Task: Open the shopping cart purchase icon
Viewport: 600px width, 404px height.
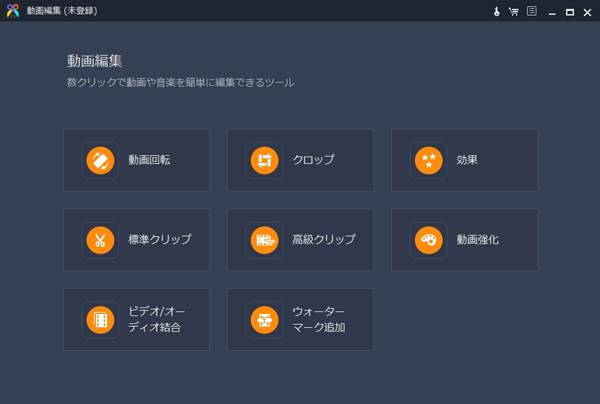Action: tap(514, 11)
